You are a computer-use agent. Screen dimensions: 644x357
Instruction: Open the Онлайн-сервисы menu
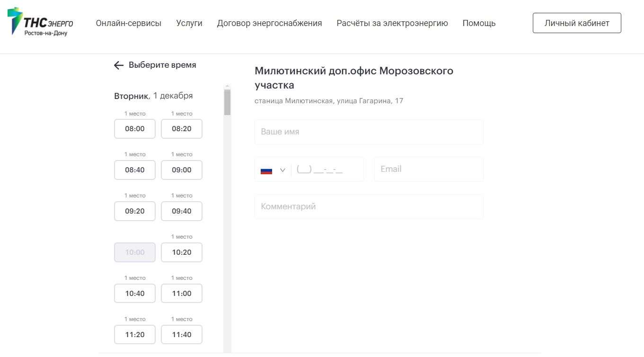[x=129, y=23]
